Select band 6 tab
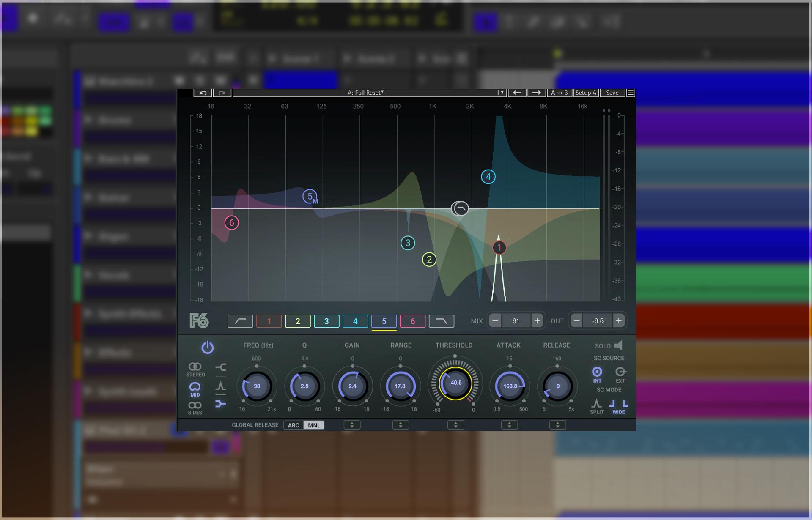The height and width of the screenshot is (520, 812). (x=413, y=321)
